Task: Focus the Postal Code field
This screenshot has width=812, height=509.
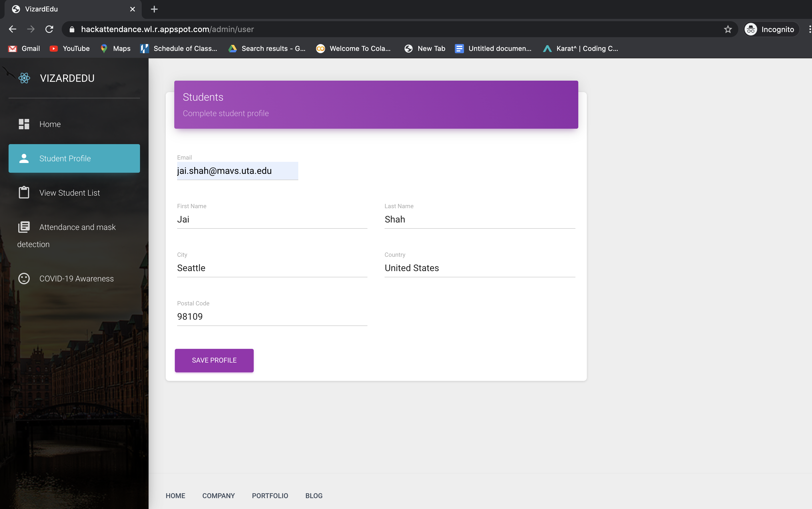Action: pyautogui.click(x=272, y=317)
